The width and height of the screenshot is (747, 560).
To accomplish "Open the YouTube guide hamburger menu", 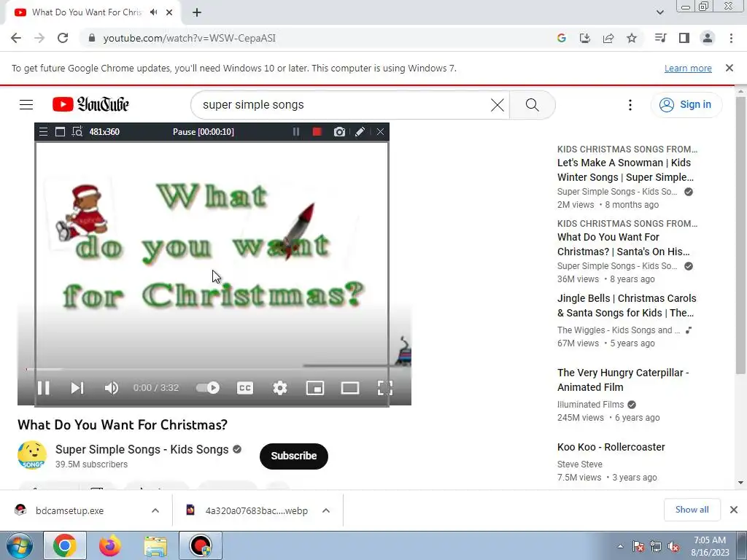I will 26,105.
